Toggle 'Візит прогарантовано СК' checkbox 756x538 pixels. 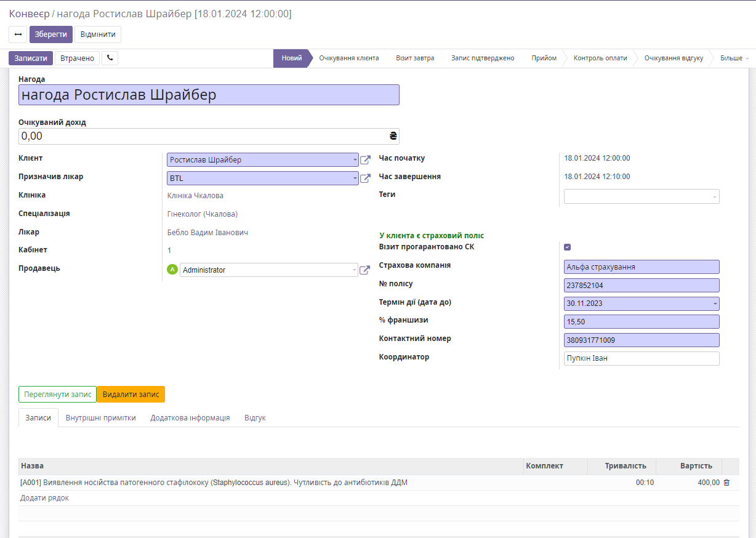(x=568, y=247)
